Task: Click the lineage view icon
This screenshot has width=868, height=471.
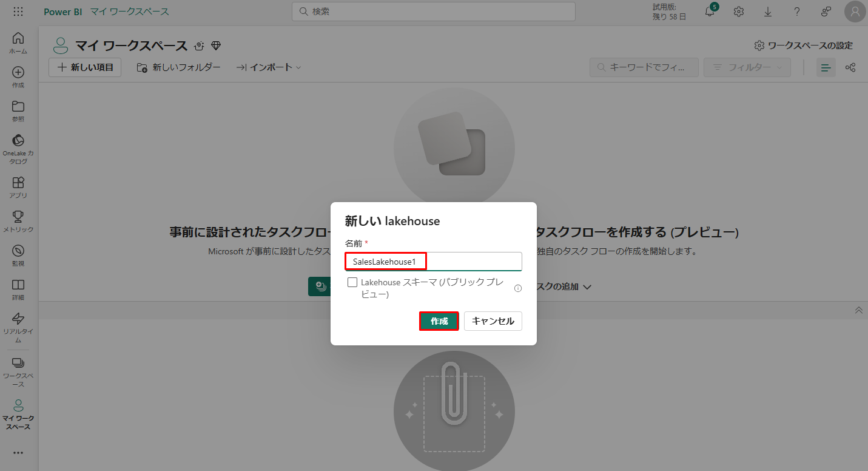Action: tap(850, 67)
